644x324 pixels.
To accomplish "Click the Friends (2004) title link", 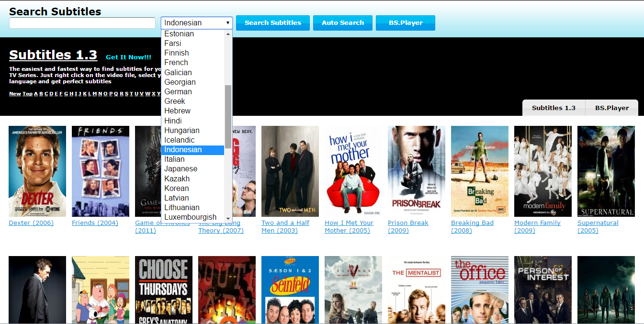I will [x=95, y=223].
